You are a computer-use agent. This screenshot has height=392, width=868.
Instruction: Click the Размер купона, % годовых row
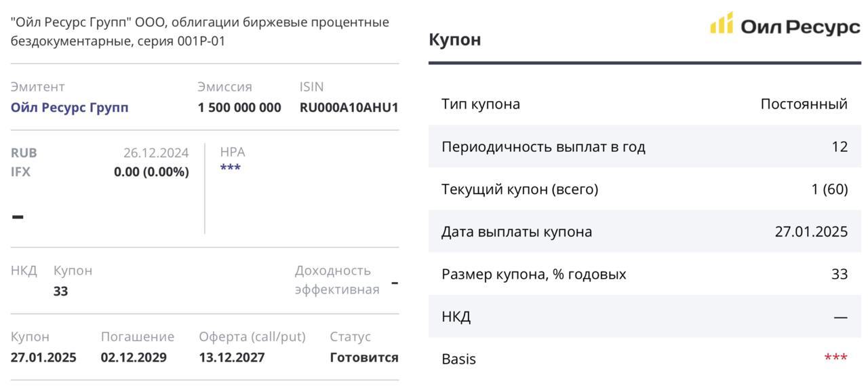click(644, 274)
